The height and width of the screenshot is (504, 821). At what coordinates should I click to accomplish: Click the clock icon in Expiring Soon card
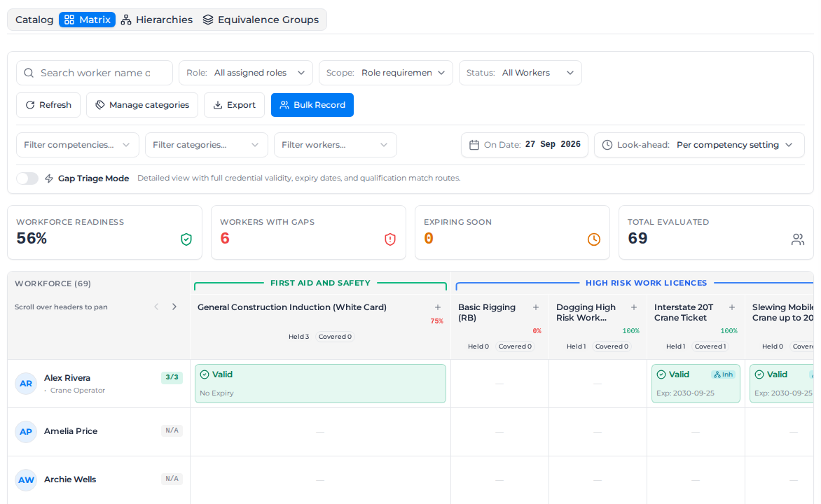pos(594,239)
